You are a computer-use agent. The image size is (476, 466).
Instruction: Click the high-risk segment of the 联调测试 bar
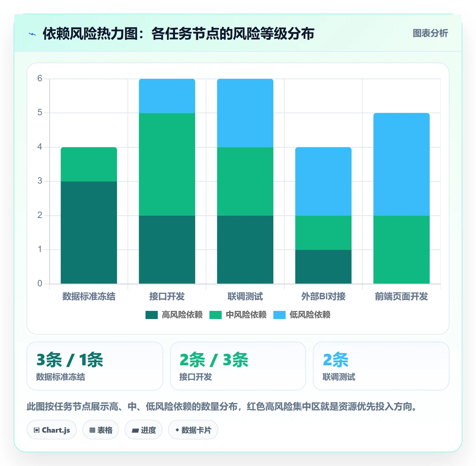pyautogui.click(x=245, y=250)
